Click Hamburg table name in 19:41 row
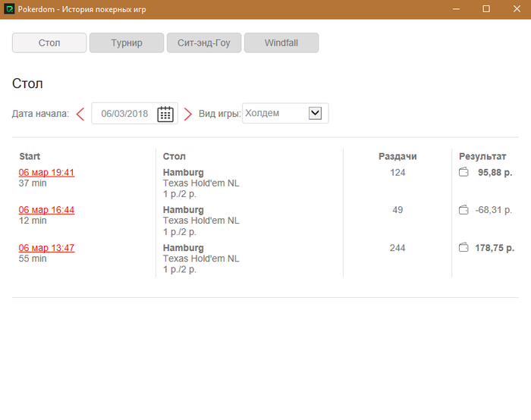Image resolution: width=531 pixels, height=420 pixels. tap(184, 173)
